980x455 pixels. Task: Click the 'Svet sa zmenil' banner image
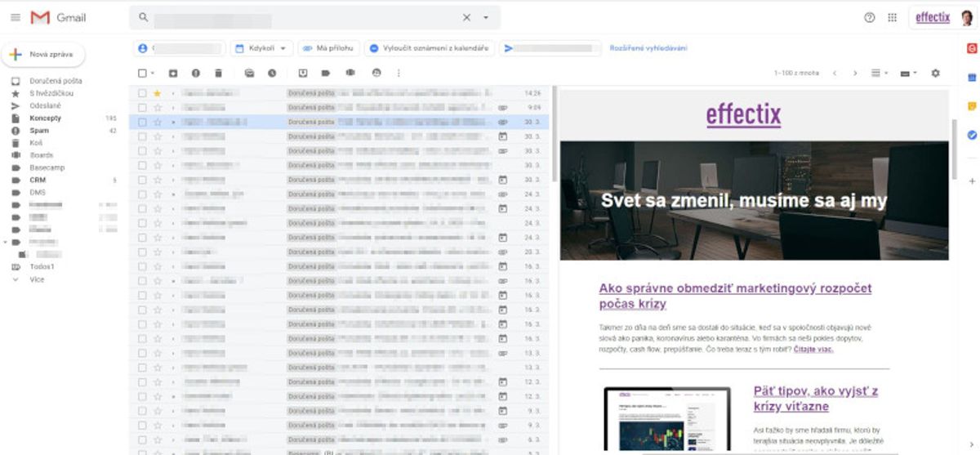tap(754, 200)
